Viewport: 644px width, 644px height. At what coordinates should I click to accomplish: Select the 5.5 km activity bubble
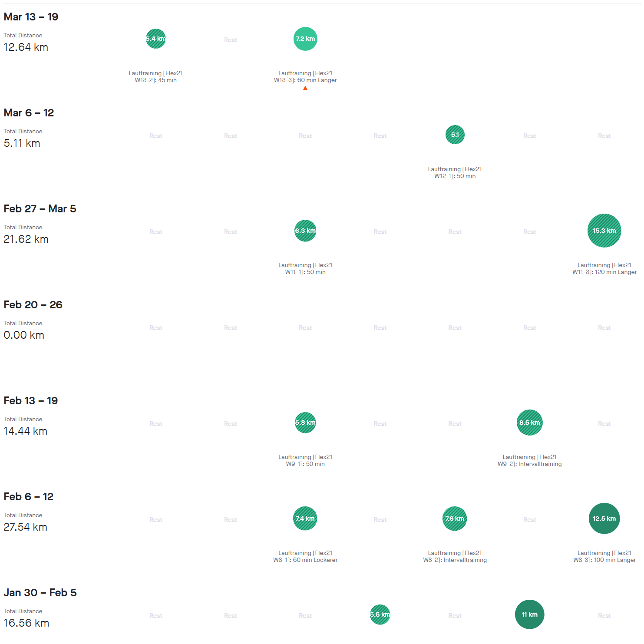click(380, 614)
